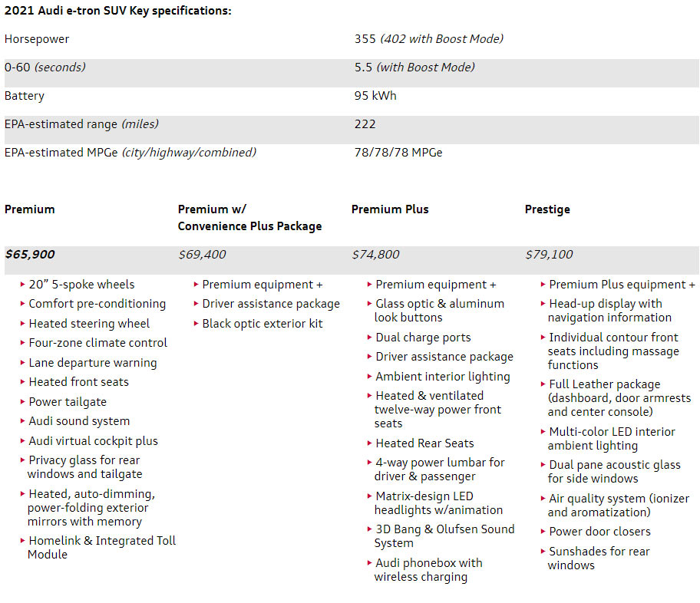Click the EPA-estimated range label
The height and width of the screenshot is (603, 700).
[x=81, y=124]
